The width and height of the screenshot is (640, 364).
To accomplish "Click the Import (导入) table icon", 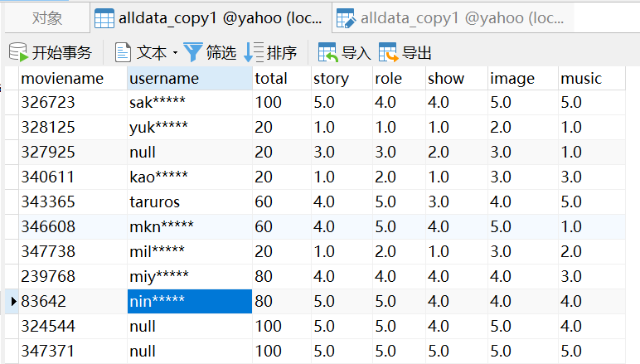I will tap(328, 52).
